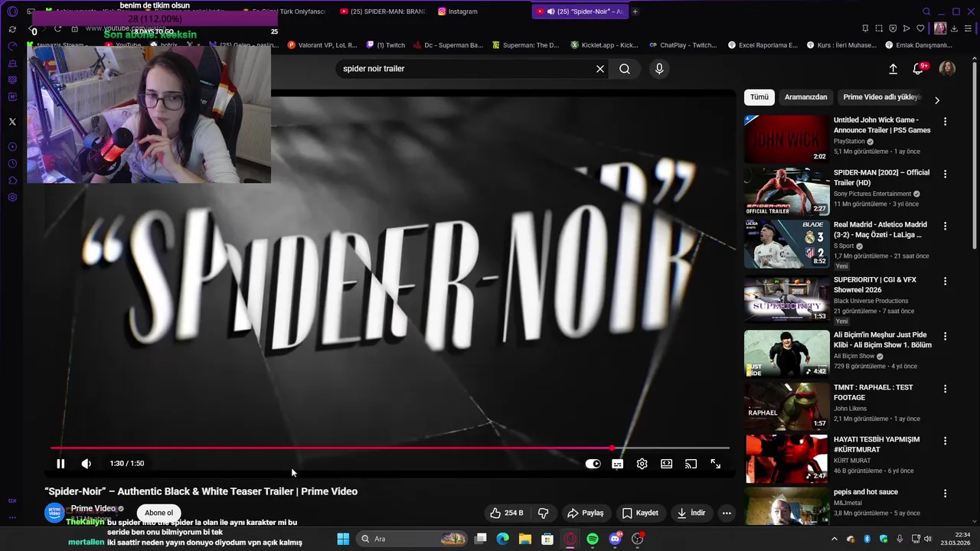This screenshot has height=551, width=980.
Task: Open a new browser tab with plus
Action: click(x=635, y=11)
